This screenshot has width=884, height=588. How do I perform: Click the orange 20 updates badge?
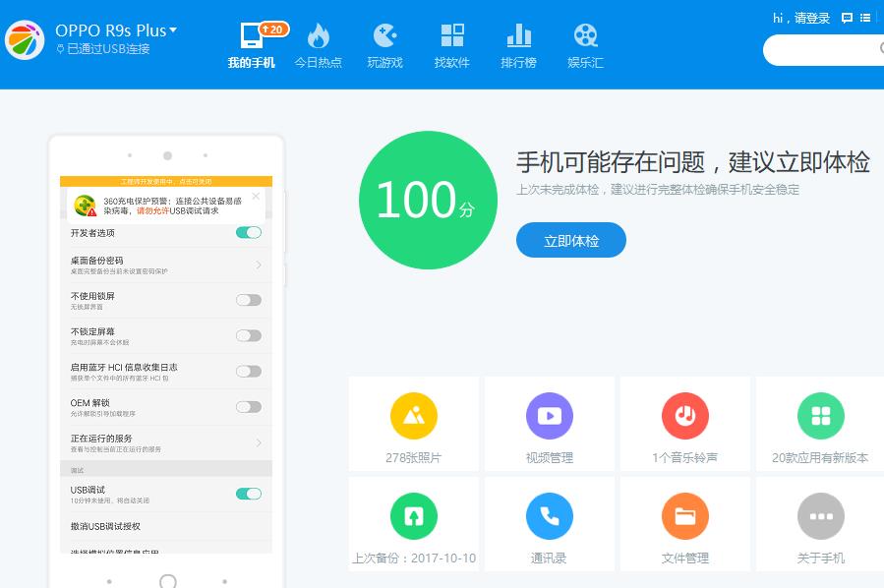tap(274, 29)
